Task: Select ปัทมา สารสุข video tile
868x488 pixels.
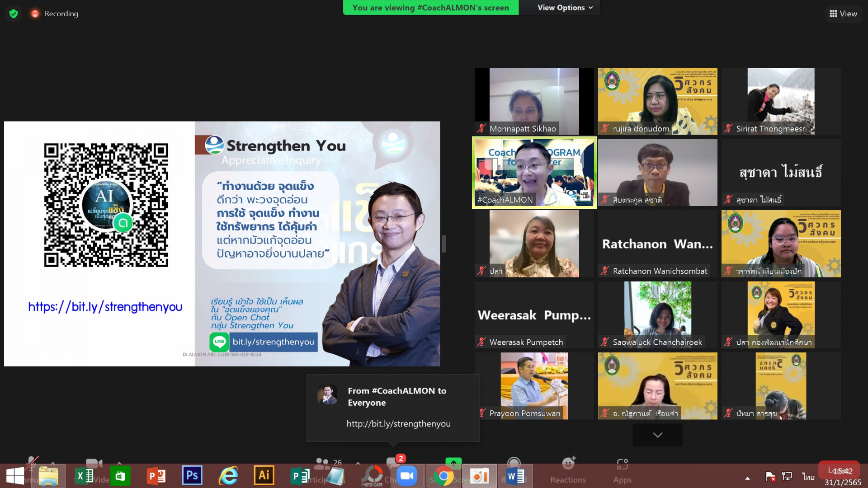Action: coord(781,386)
